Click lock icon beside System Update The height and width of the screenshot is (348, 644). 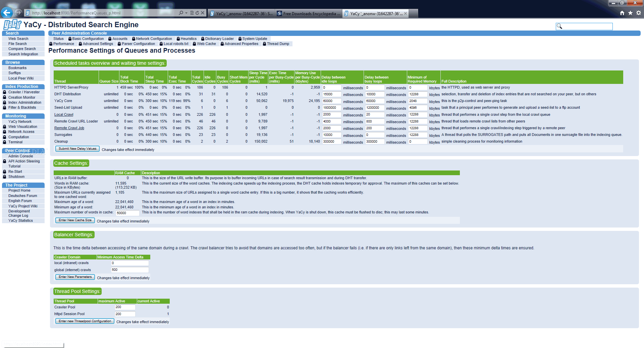[x=240, y=39]
